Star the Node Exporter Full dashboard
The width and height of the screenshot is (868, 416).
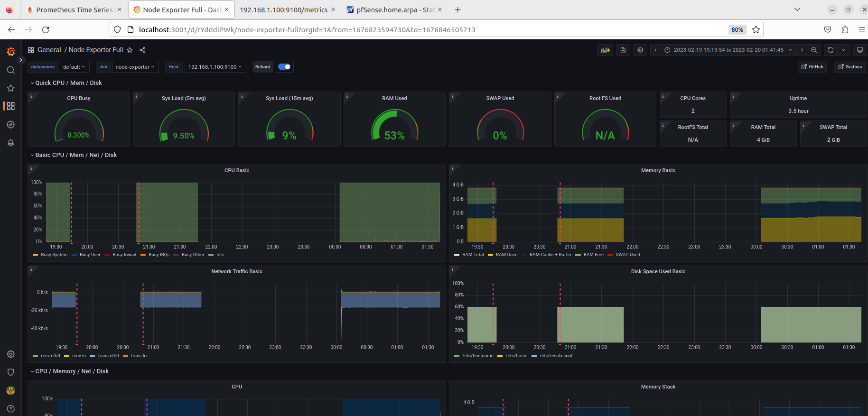[x=130, y=50]
